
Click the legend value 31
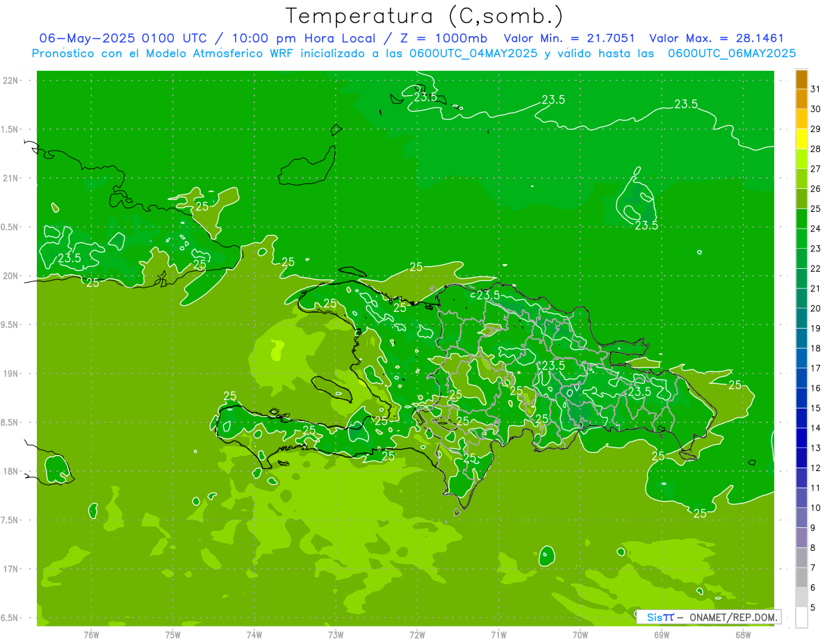[815, 89]
